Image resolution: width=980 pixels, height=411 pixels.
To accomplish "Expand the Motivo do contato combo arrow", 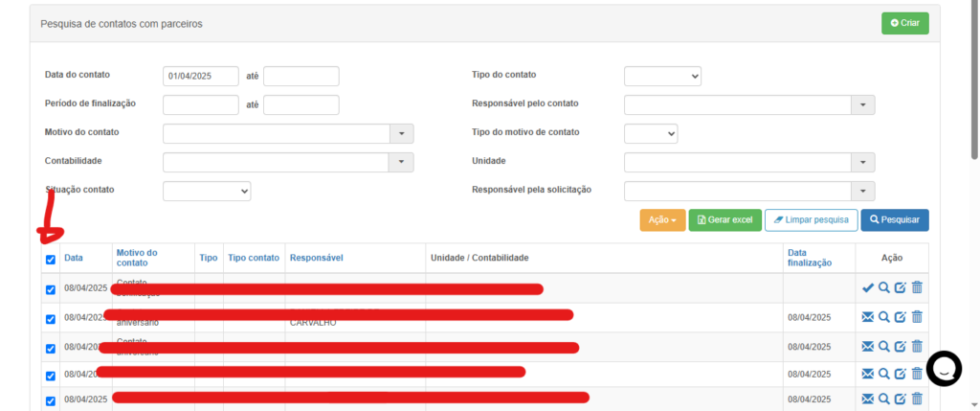I will point(401,133).
